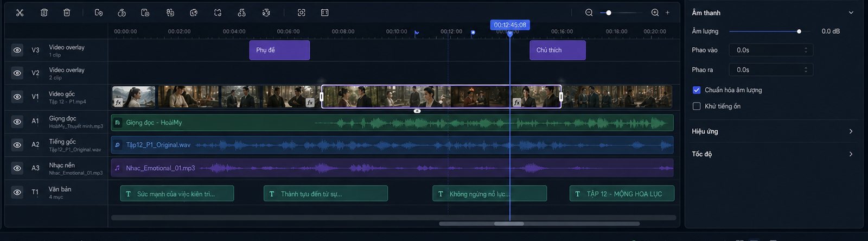Adjust Phao ra stepper arrows
Image resolution: width=868 pixels, height=241 pixels.
[x=806, y=69]
